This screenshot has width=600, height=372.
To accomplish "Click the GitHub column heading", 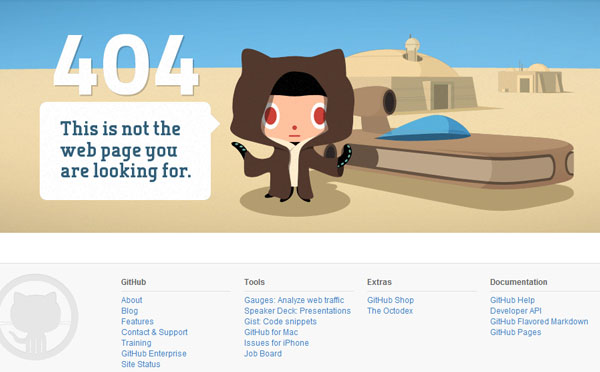I will 134,282.
